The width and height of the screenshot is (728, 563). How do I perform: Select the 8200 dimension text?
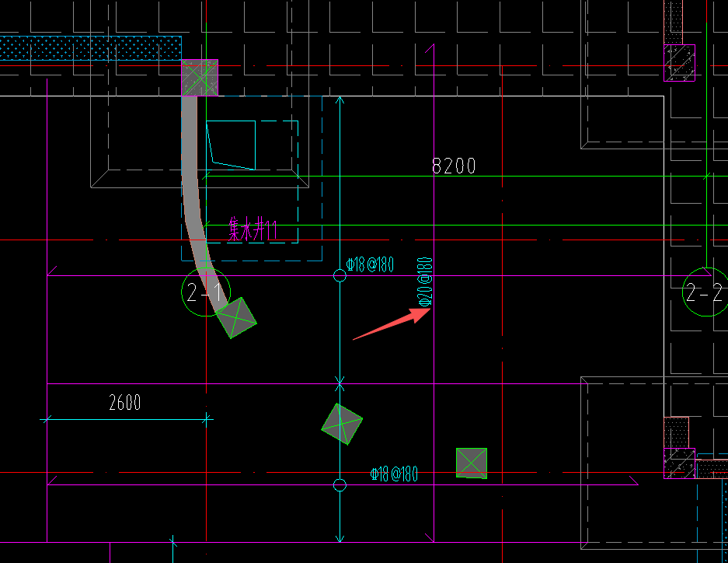pos(454,166)
